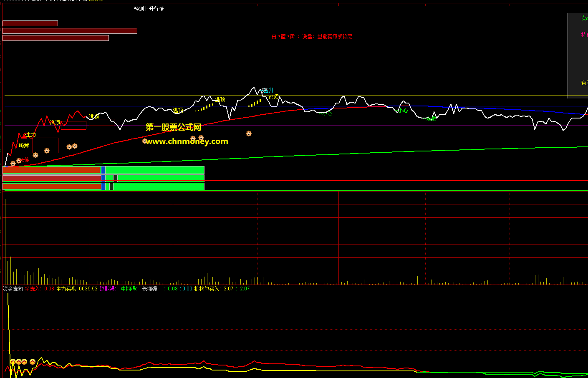The height and width of the screenshot is (378, 588).
Task: Click the smiley icon inside the red box
Action: [x=47, y=150]
